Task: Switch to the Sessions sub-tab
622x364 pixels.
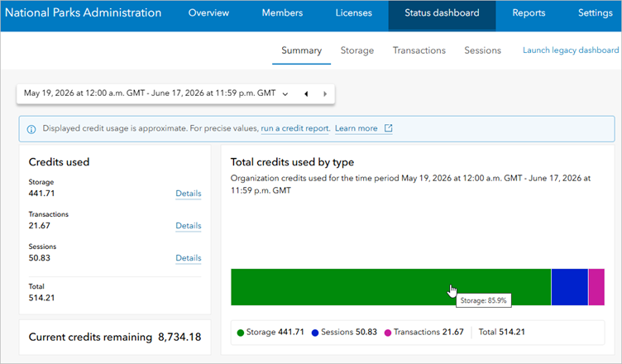Action: point(483,50)
